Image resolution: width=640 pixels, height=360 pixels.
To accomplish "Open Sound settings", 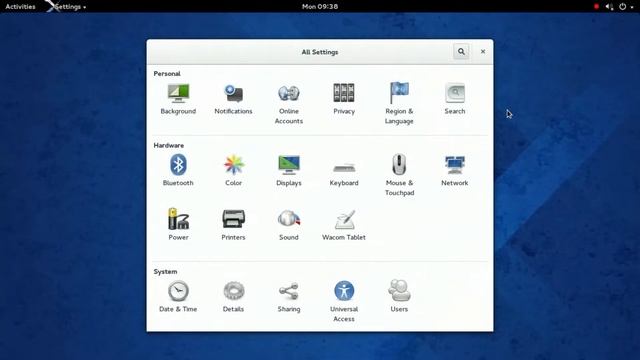I will [289, 224].
